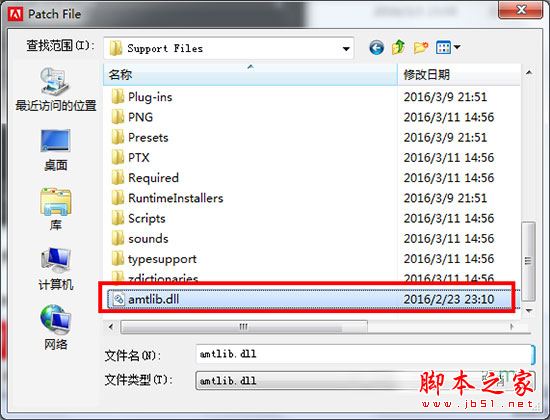
Task: Click the file name (文件名) input field
Action: [x=365, y=354]
